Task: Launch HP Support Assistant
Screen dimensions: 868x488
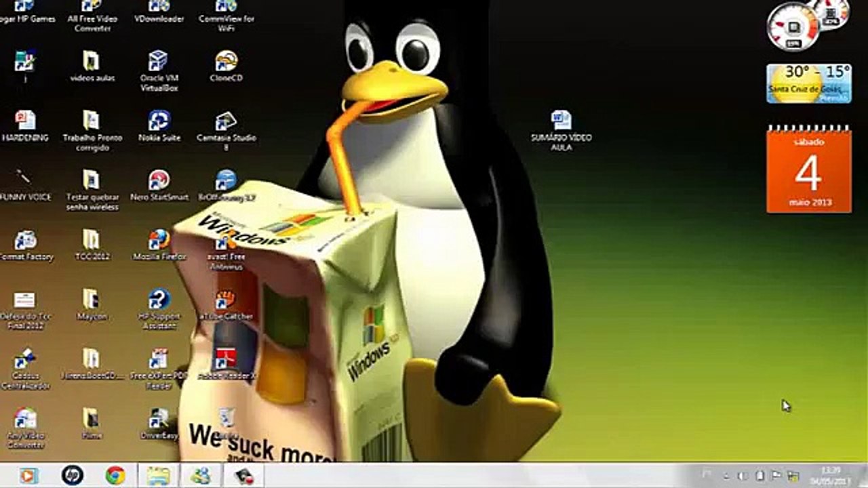Action: pos(159,310)
